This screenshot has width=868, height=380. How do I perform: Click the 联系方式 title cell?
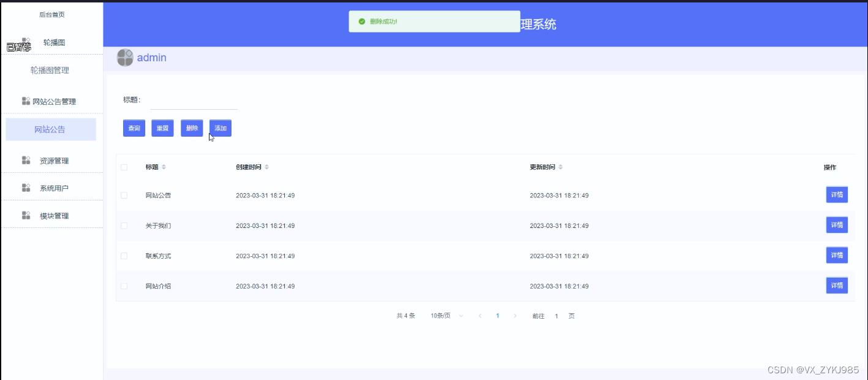pos(158,256)
